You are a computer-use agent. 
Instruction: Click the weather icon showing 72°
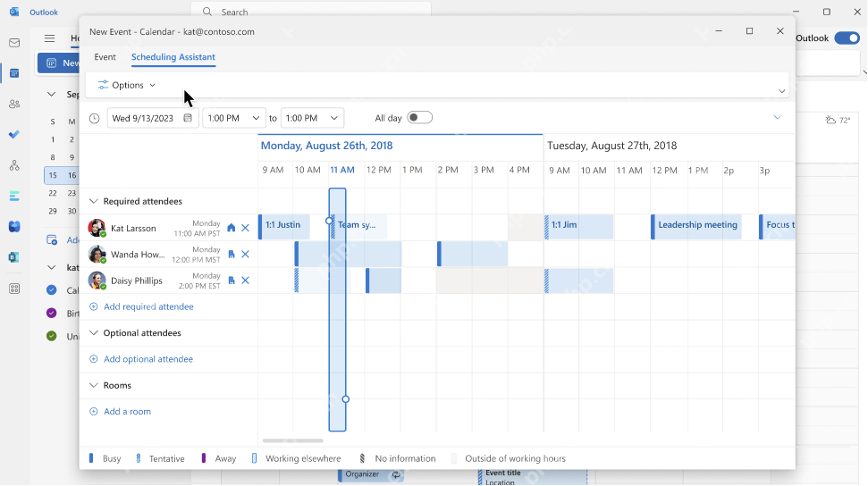[830, 120]
